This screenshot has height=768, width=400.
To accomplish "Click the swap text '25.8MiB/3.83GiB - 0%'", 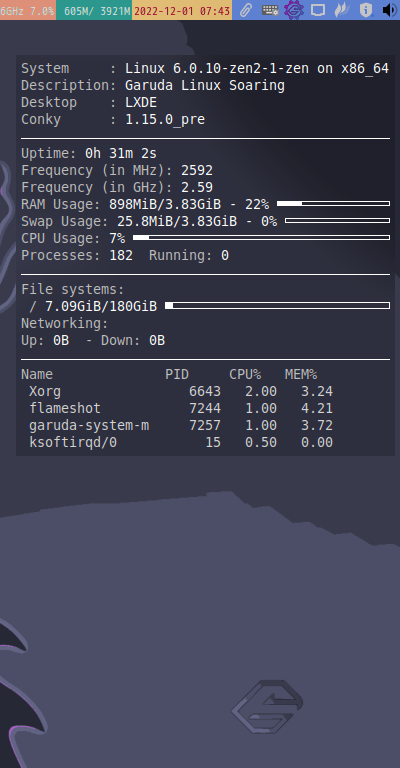I will tap(197, 221).
